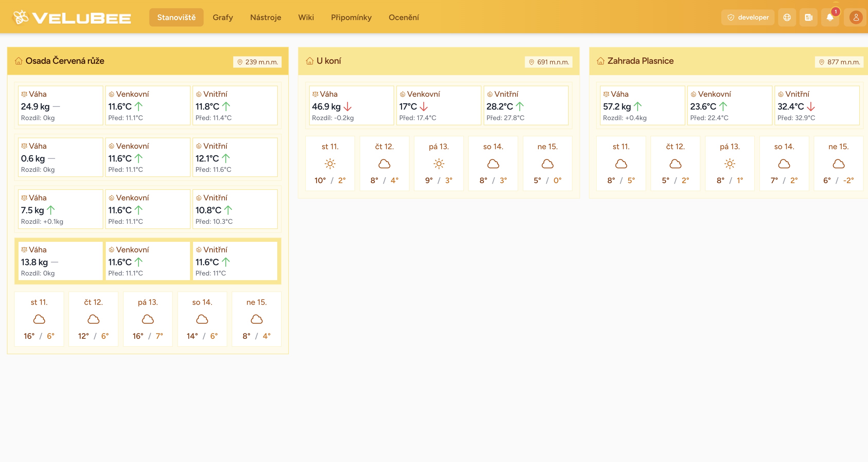Open the notifications bell icon
Viewport: 868px width, 462px height.
[x=830, y=17]
